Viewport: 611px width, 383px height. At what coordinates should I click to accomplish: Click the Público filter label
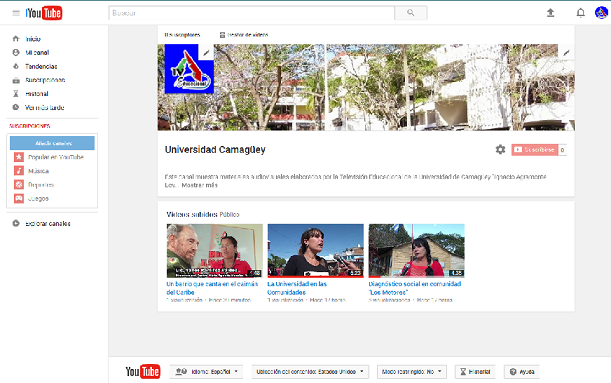click(x=230, y=215)
